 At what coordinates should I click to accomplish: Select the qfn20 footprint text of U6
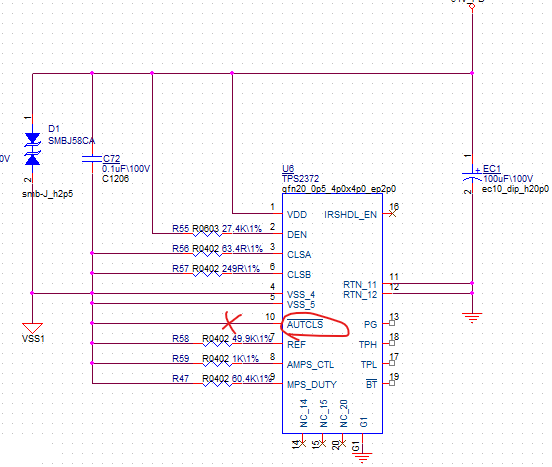point(339,189)
